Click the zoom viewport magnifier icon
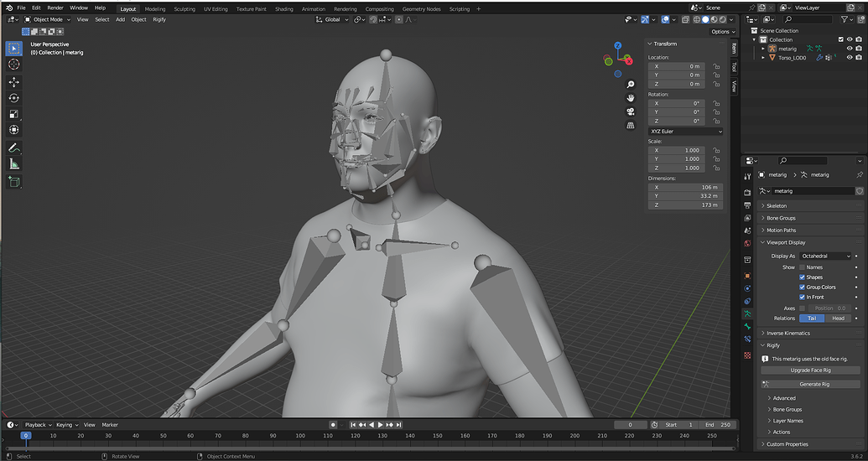 coord(630,84)
